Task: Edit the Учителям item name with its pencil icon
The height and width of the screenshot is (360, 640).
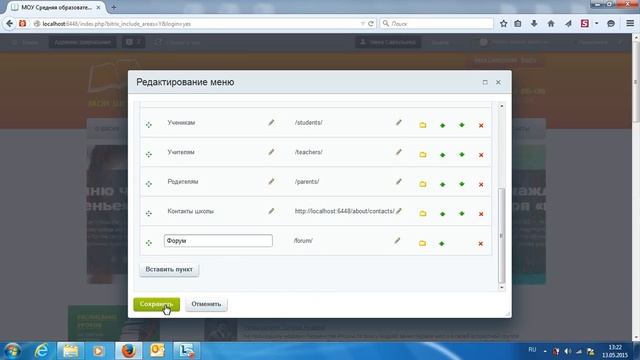Action: pos(271,152)
